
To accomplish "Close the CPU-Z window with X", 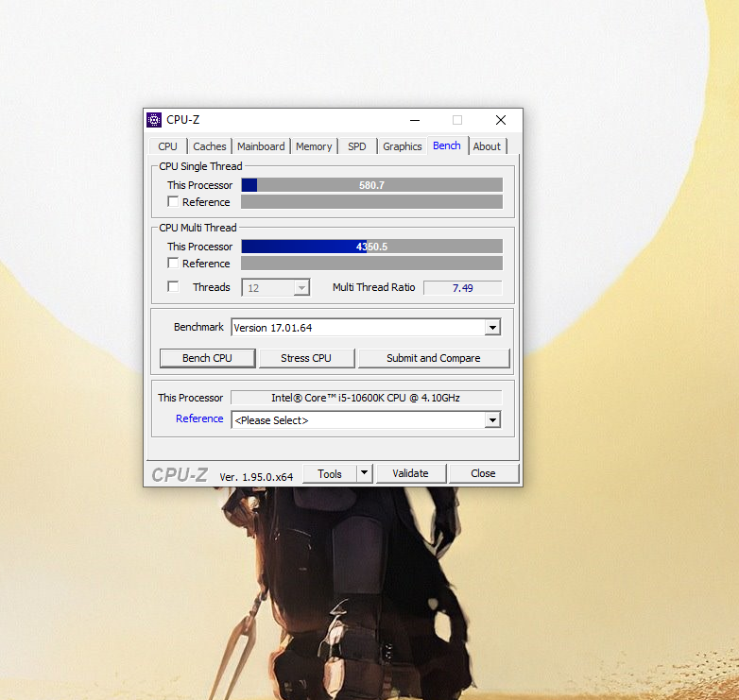I will click(x=501, y=120).
